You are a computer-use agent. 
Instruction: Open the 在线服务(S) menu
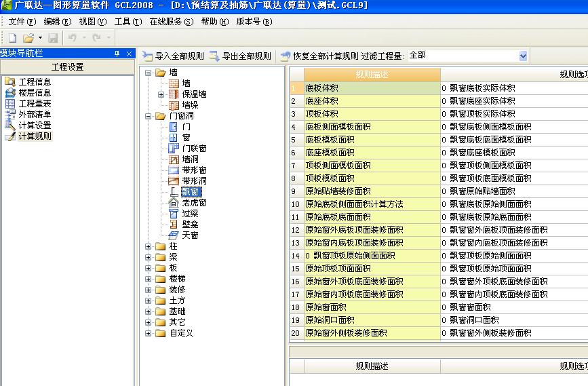click(x=172, y=22)
